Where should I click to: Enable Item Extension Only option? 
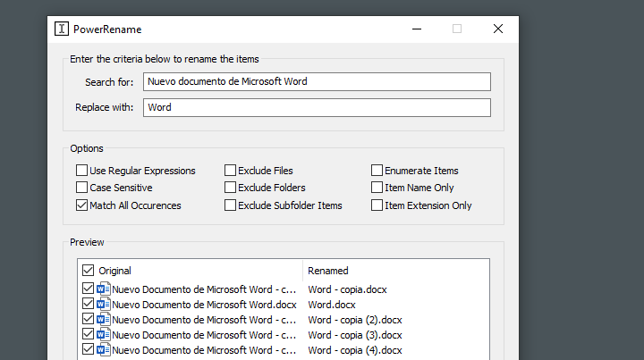(377, 205)
